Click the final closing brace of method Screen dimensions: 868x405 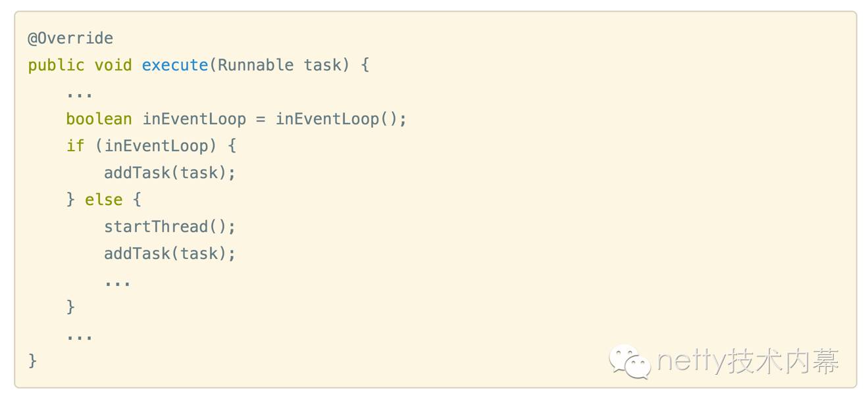click(32, 361)
